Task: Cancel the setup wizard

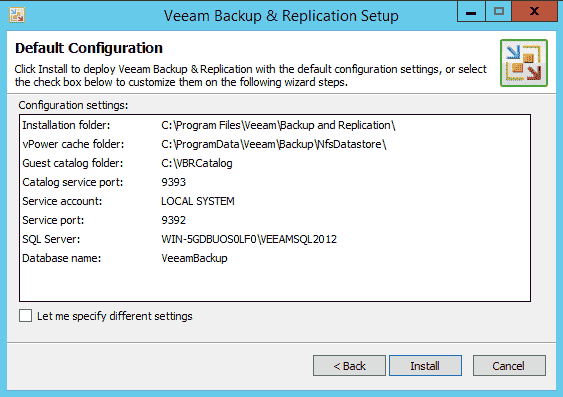Action: coord(509,366)
